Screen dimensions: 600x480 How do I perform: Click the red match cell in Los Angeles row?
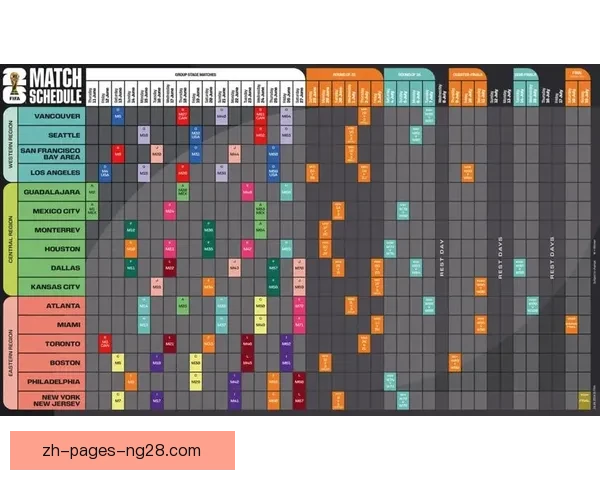pyautogui.click(x=183, y=173)
